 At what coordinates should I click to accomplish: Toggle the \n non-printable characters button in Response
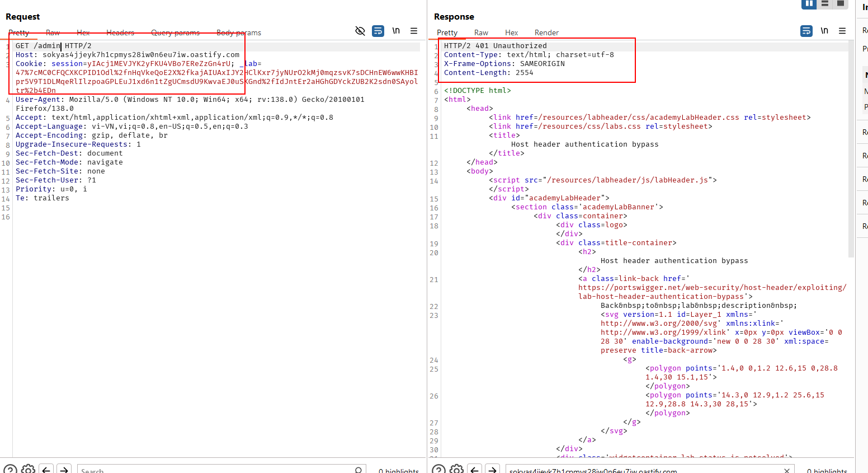tap(824, 31)
